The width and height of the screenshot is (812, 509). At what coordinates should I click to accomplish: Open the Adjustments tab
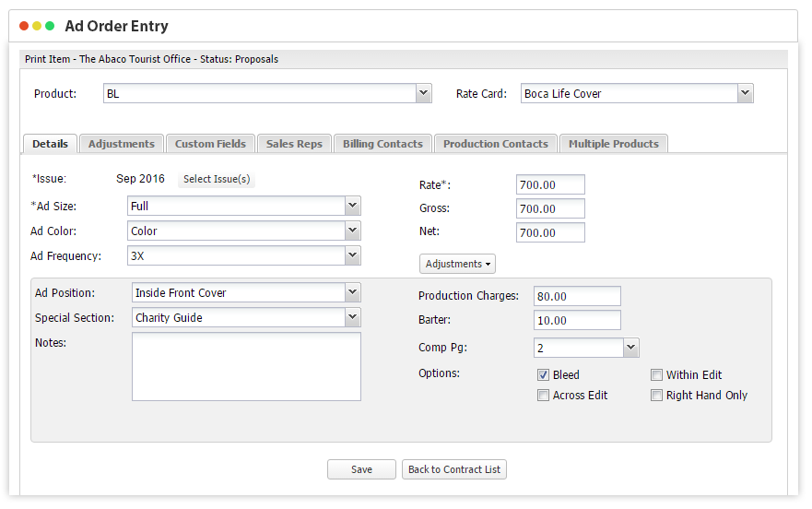click(x=121, y=144)
